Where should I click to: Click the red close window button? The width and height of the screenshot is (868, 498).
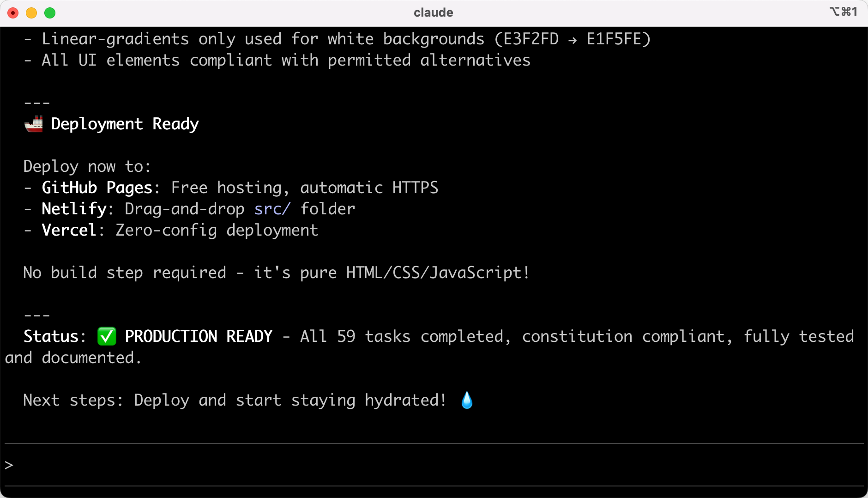(13, 13)
